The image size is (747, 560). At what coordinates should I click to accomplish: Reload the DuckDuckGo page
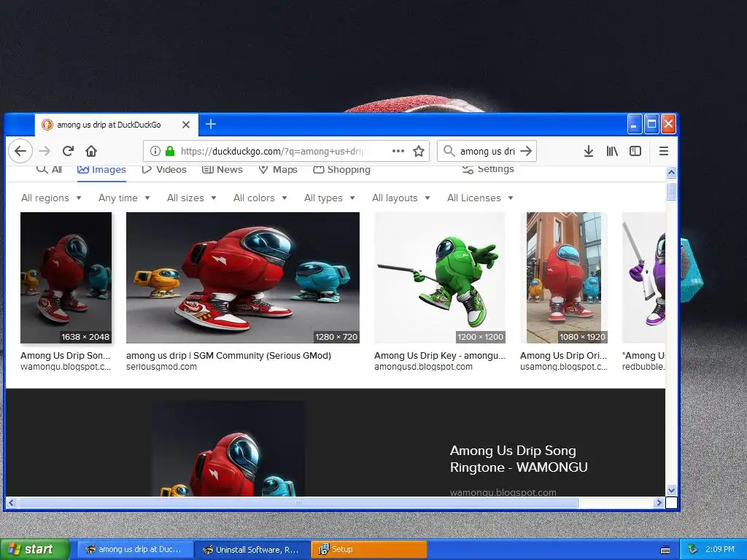pyautogui.click(x=68, y=151)
